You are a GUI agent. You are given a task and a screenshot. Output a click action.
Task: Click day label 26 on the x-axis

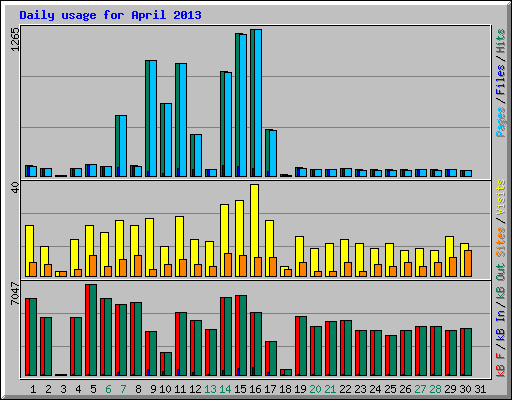[x=405, y=389]
